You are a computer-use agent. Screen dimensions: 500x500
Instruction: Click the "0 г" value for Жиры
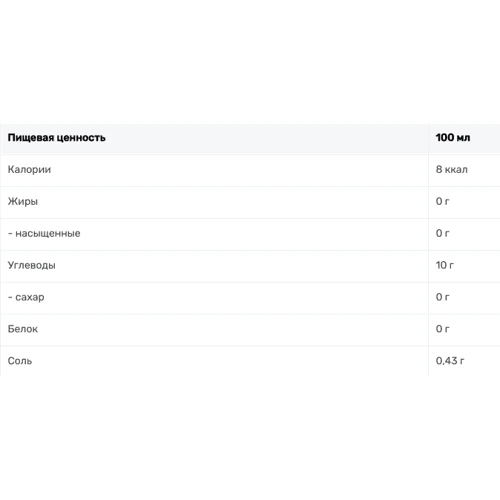(442, 201)
